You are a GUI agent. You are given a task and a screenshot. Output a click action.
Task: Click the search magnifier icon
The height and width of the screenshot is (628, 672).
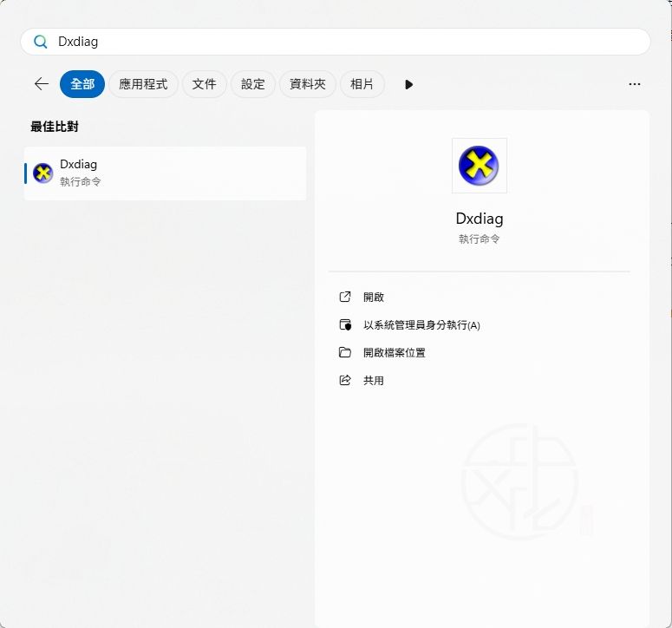click(x=40, y=42)
